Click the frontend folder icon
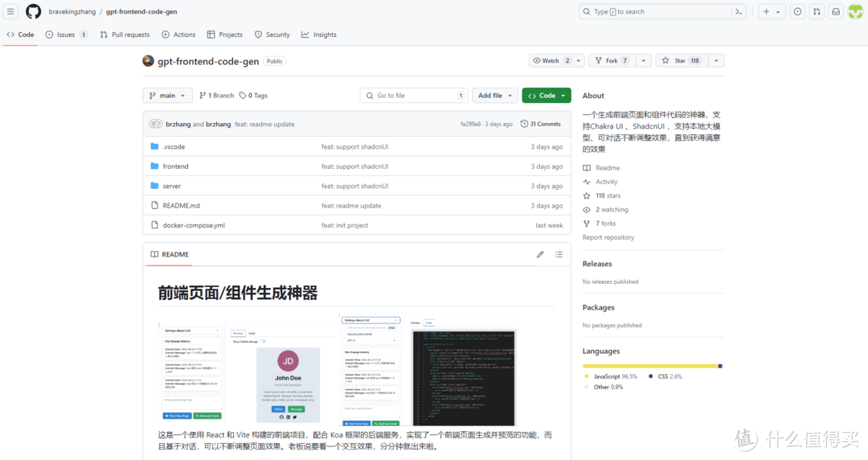This screenshot has height=460, width=868. [154, 166]
